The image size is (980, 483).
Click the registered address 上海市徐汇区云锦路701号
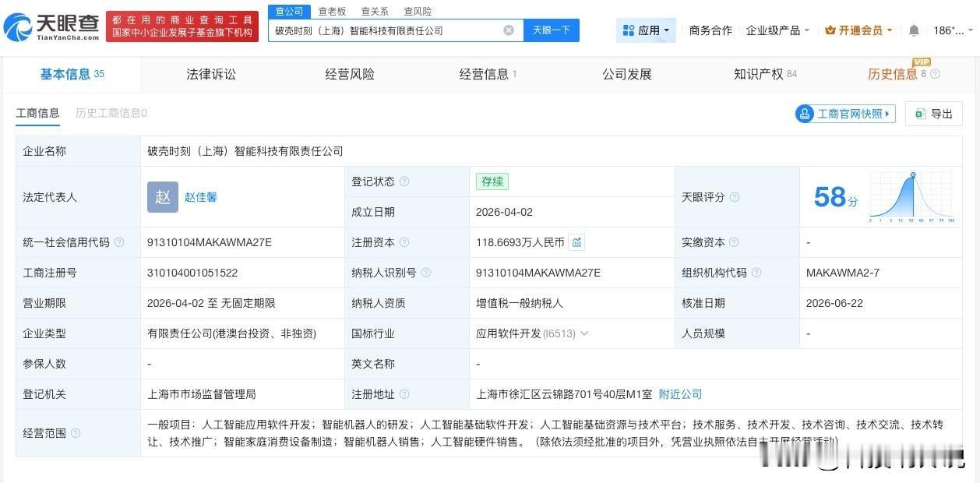coord(564,394)
